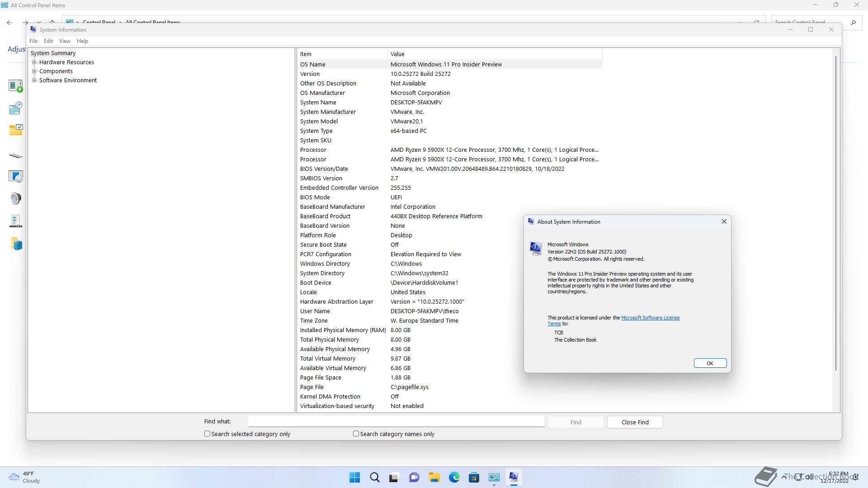Click System Information taskbar icon
This screenshot has width=868, height=488.
[x=514, y=477]
